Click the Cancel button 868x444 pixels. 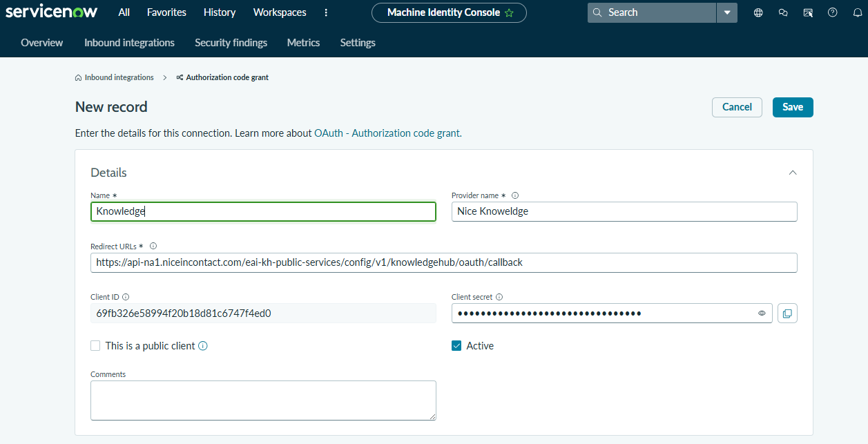pos(737,107)
